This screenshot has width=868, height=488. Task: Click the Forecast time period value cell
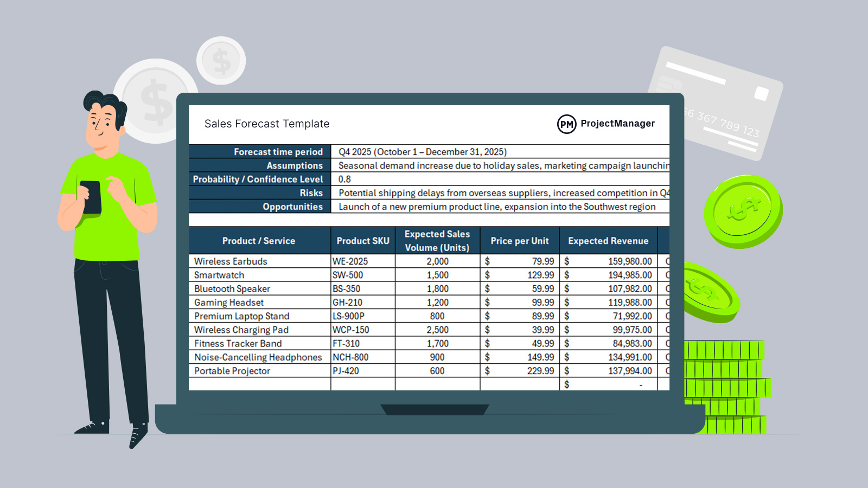[423, 152]
